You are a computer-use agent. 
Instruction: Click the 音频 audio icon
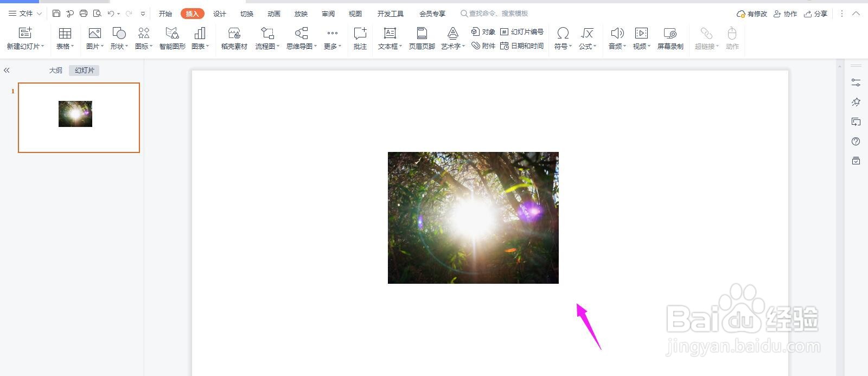(x=617, y=33)
